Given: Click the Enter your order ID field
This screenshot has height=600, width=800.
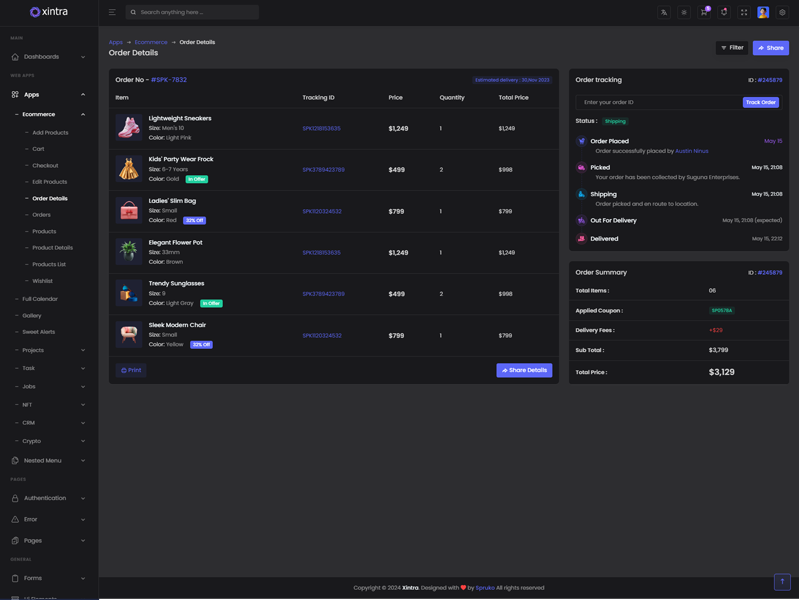Looking at the screenshot, I should click(658, 102).
